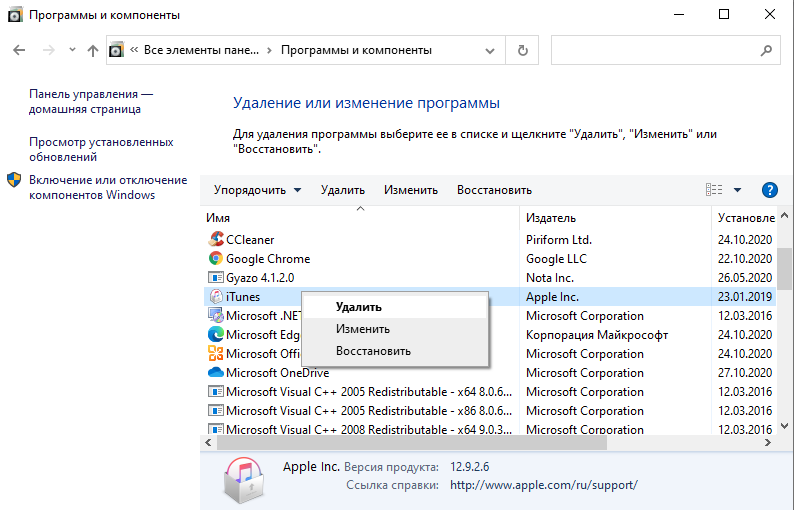Click the Google Chrome icon in list
Image resolution: width=794 pixels, height=510 pixels.
tap(216, 258)
